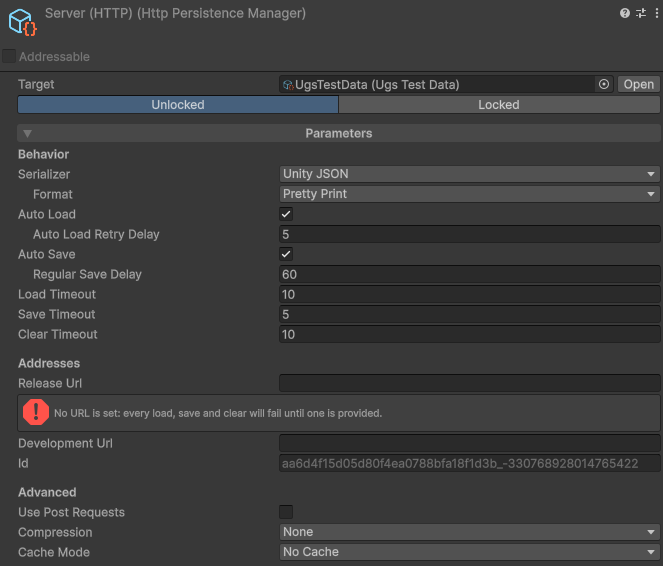Click the Auto Save label
The width and height of the screenshot is (663, 566).
coord(47,254)
